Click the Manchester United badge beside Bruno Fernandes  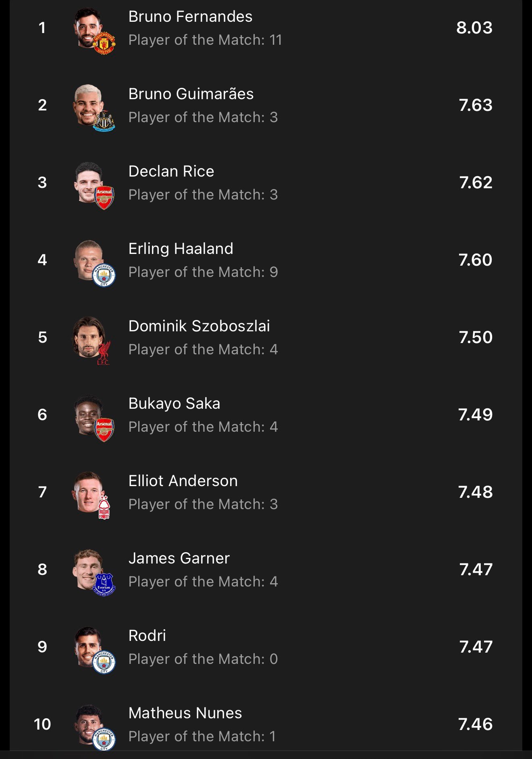coord(104,43)
